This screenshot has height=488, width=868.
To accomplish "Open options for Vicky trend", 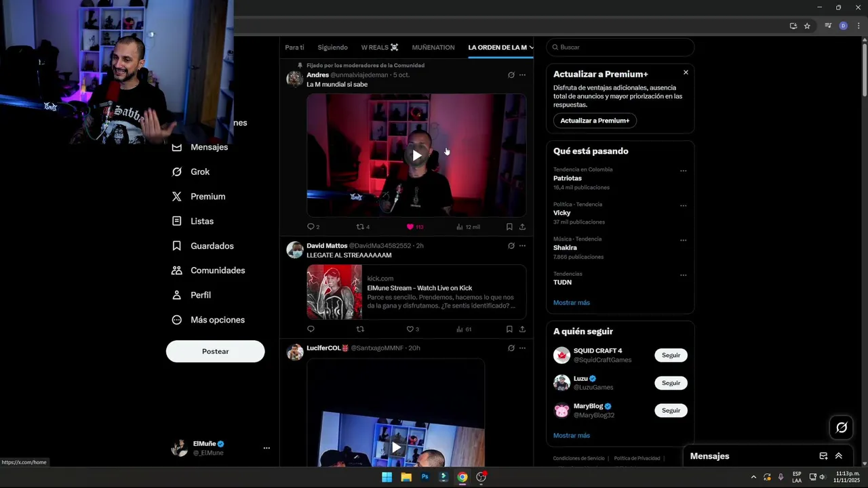I will pos(683,205).
